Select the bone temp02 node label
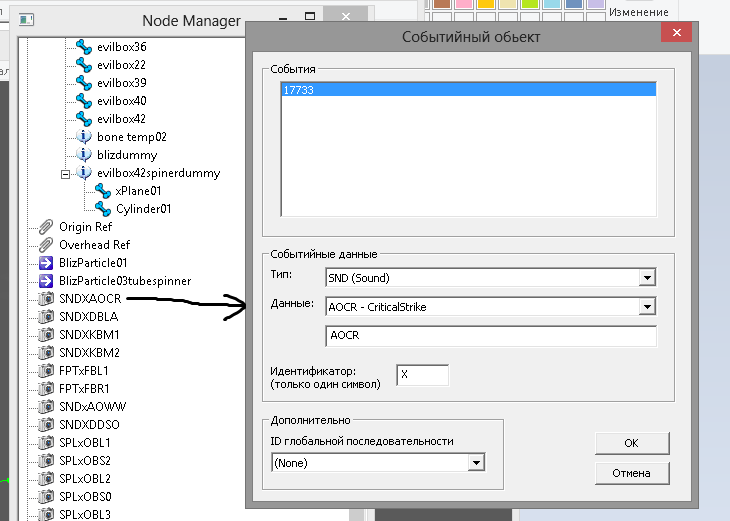This screenshot has height=521, width=730. (x=132, y=137)
